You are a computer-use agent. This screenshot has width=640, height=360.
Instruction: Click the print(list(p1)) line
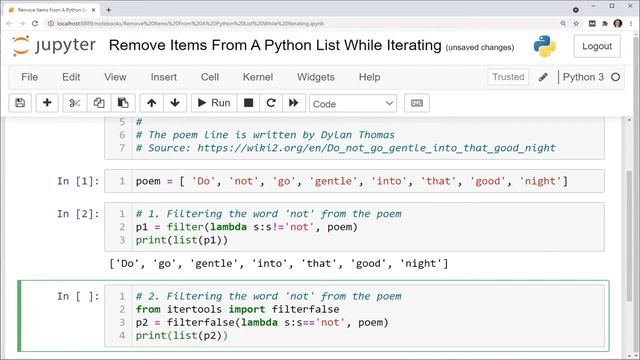tap(182, 240)
